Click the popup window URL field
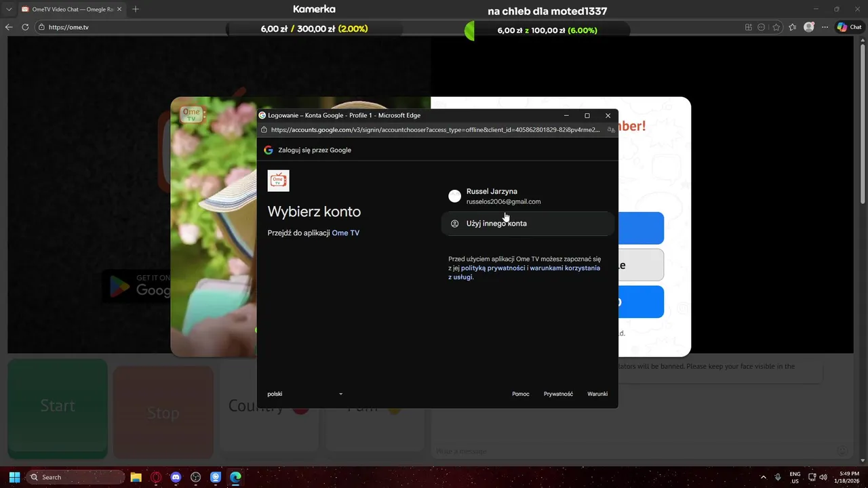 435,129
